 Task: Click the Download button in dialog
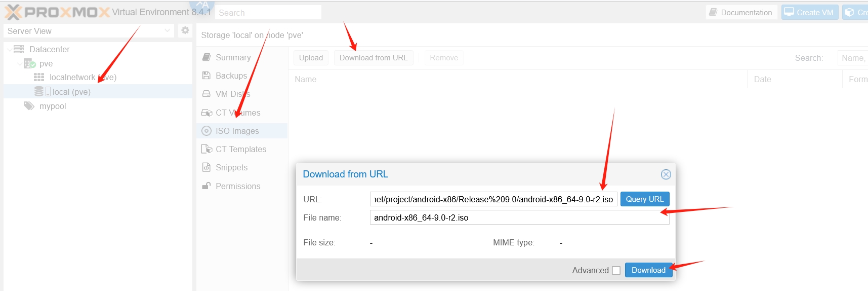tap(649, 270)
